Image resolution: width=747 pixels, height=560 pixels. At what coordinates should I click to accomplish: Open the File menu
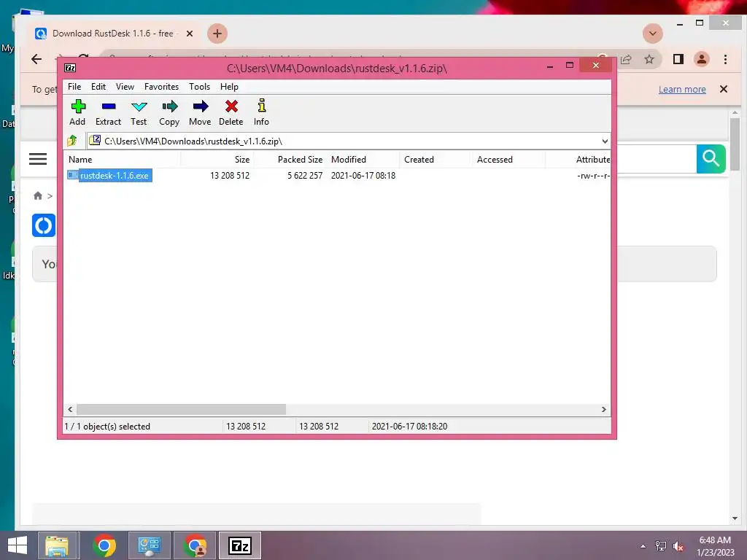74,87
